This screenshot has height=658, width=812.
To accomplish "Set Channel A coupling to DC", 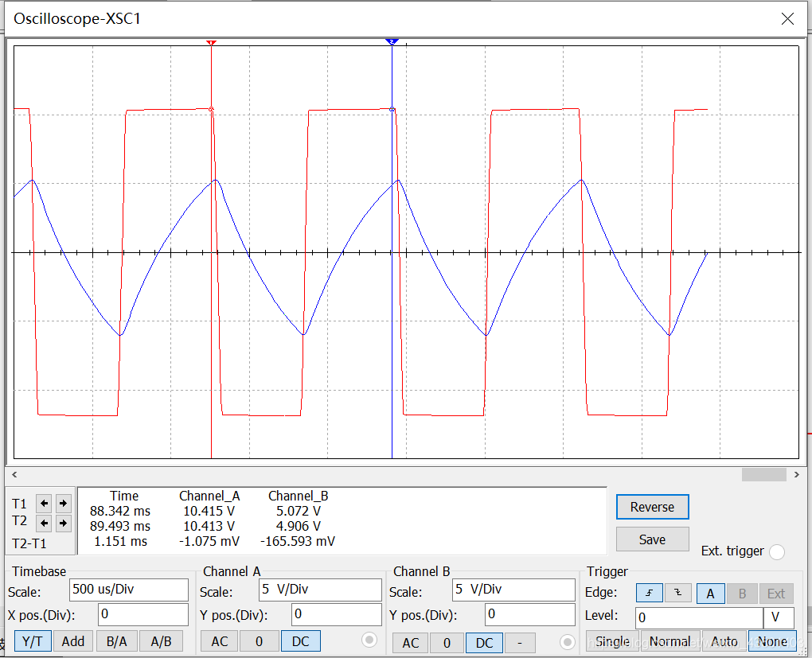I will pos(301,641).
